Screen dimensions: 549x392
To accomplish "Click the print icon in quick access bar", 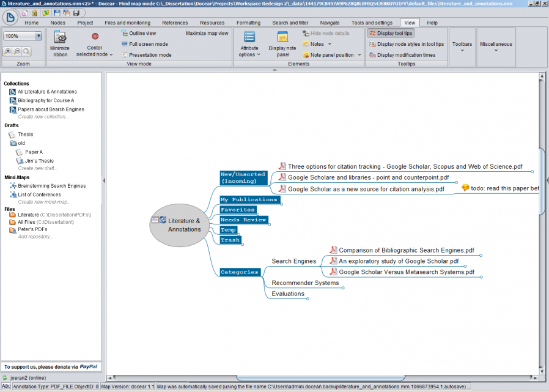I will pyautogui.click(x=76, y=13).
